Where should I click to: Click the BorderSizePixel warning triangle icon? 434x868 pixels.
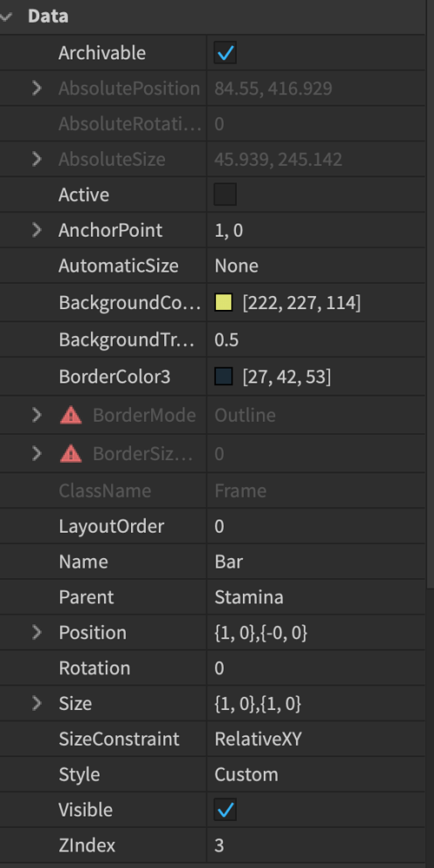71,454
